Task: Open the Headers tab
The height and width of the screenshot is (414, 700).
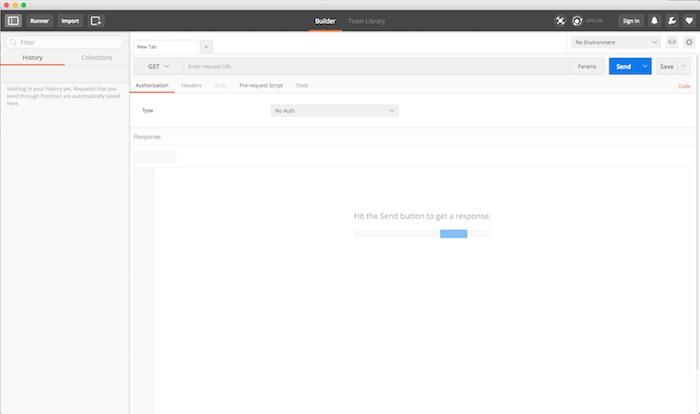Action: pyautogui.click(x=191, y=85)
